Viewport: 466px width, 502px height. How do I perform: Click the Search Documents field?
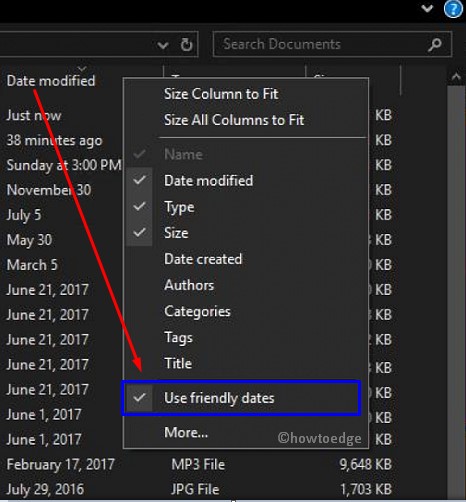(x=332, y=44)
